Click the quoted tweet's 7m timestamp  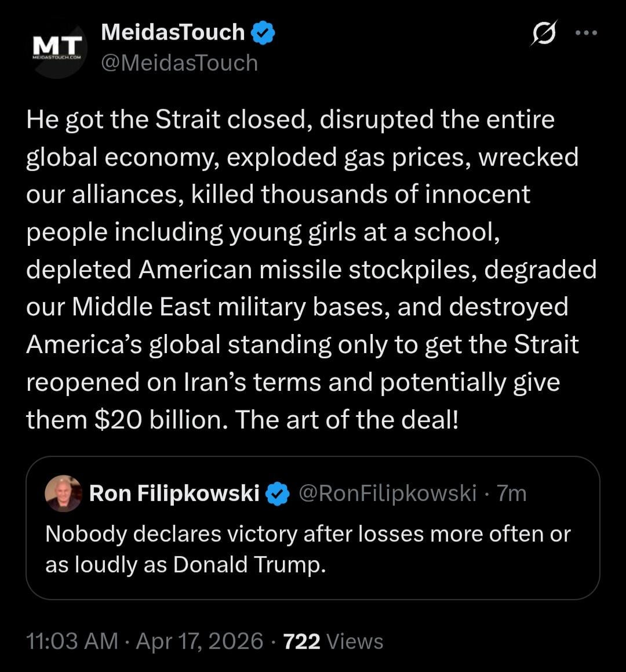(x=512, y=493)
